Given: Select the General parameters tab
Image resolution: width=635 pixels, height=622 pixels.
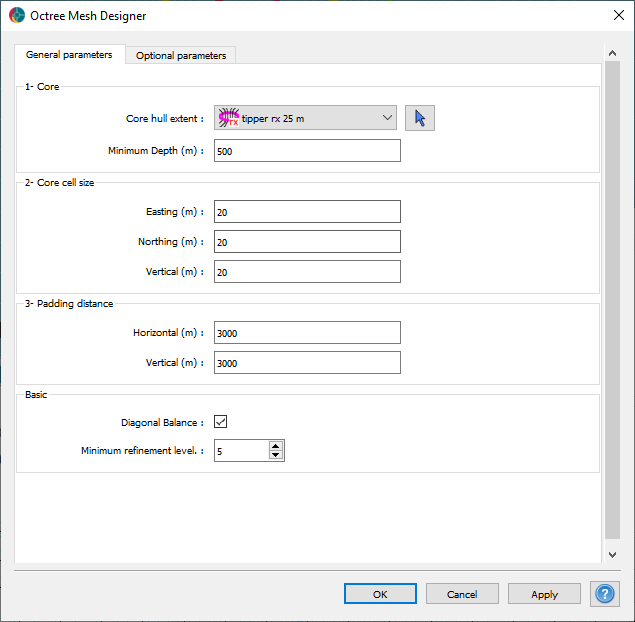Looking at the screenshot, I should click(x=69, y=55).
